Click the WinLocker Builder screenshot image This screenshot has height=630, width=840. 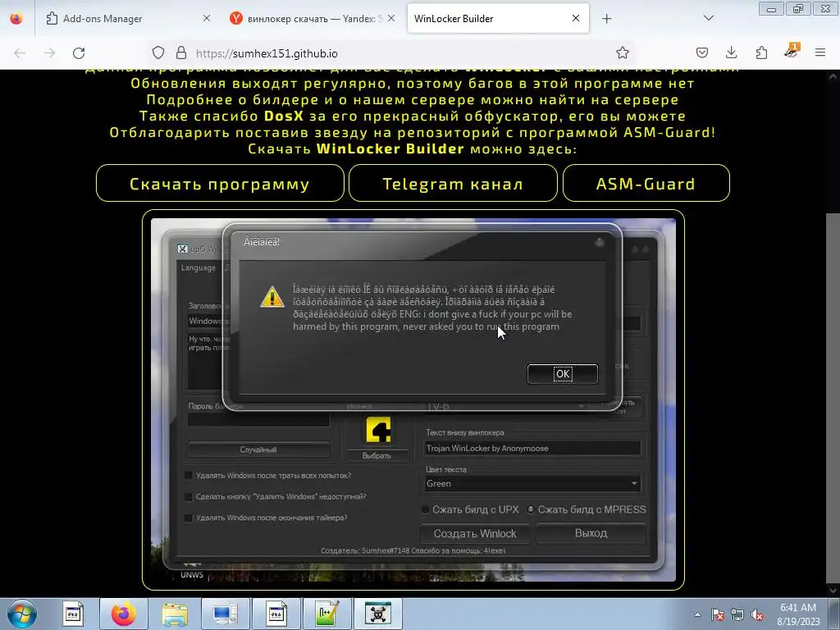[413, 399]
